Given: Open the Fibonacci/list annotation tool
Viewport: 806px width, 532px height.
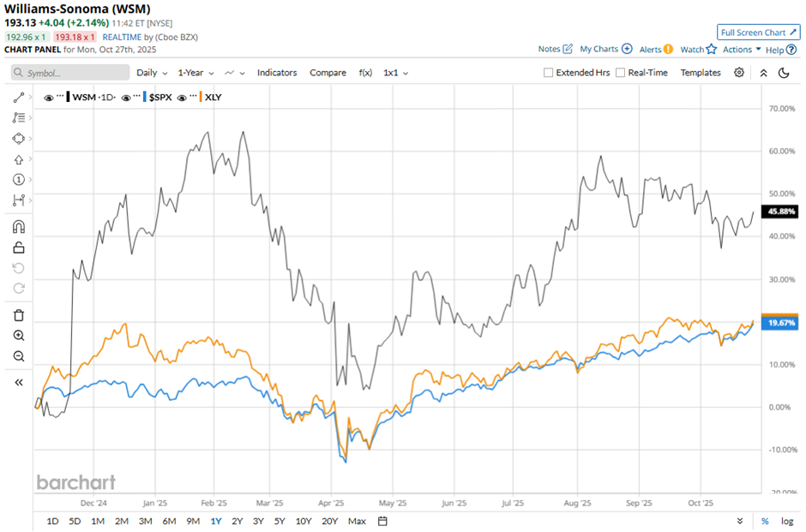Looking at the screenshot, I should click(19, 117).
